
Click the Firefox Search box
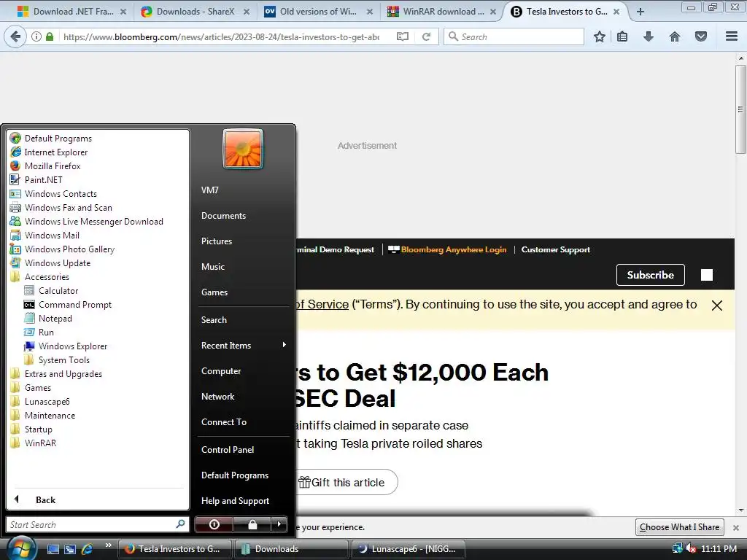[514, 36]
